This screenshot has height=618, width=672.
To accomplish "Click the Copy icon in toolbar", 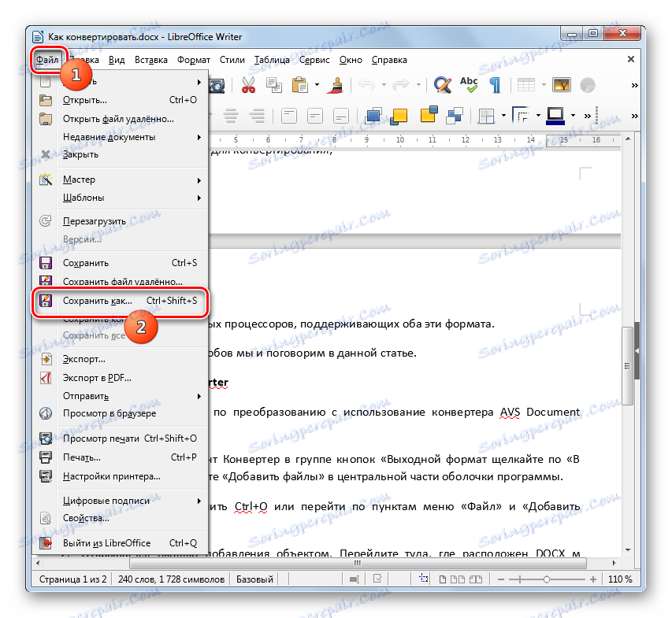I will pyautogui.click(x=274, y=85).
